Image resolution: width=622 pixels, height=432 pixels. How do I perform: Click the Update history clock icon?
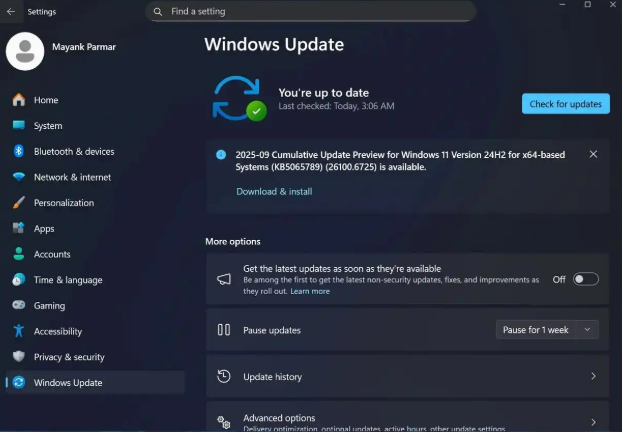pos(224,376)
